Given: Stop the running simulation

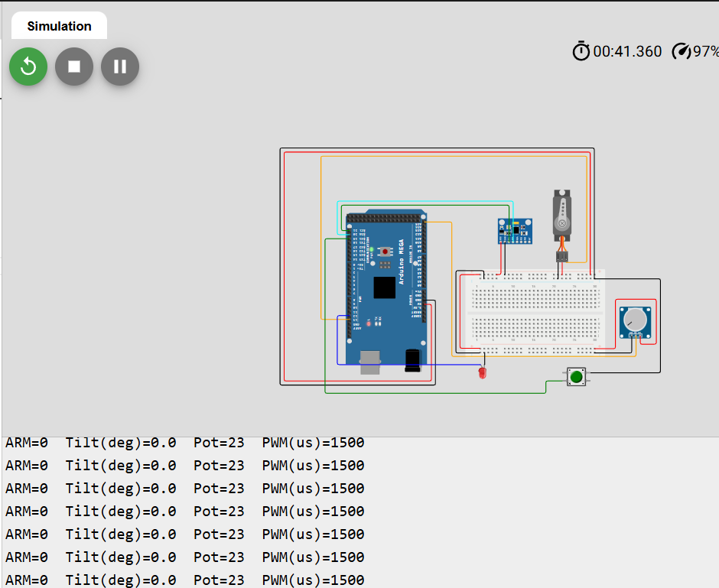Looking at the screenshot, I should [74, 67].
